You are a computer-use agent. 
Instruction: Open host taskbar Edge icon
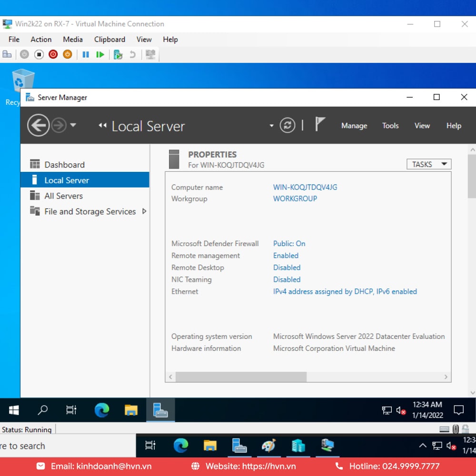(x=180, y=446)
